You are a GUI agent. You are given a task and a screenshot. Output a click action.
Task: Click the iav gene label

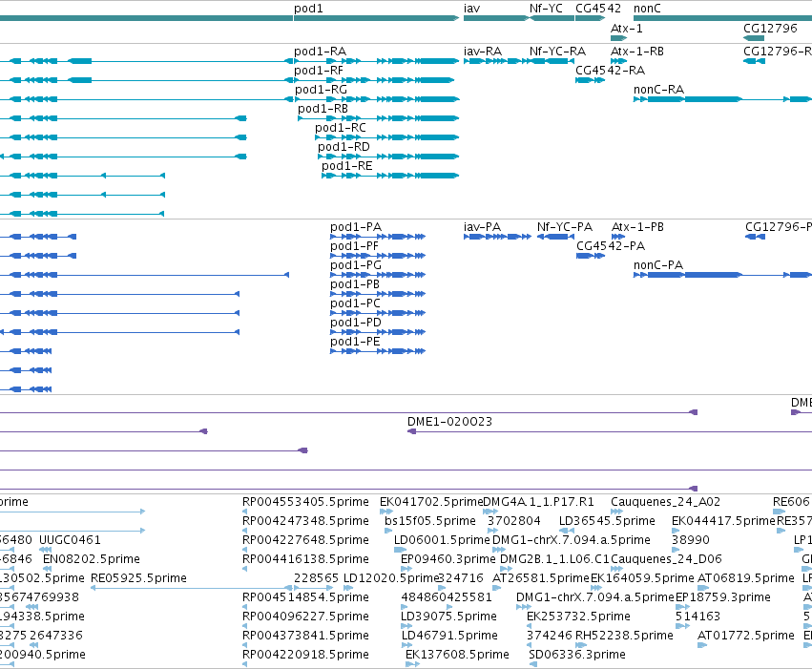pyautogui.click(x=471, y=9)
